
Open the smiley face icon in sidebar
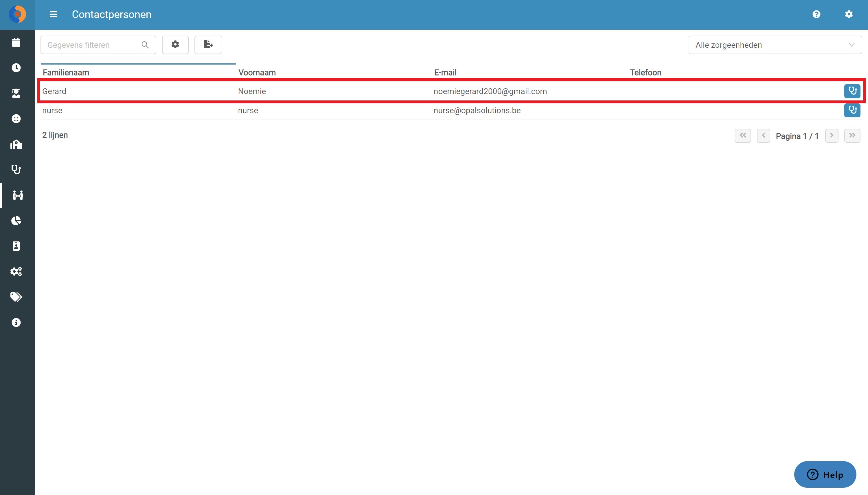(x=16, y=119)
